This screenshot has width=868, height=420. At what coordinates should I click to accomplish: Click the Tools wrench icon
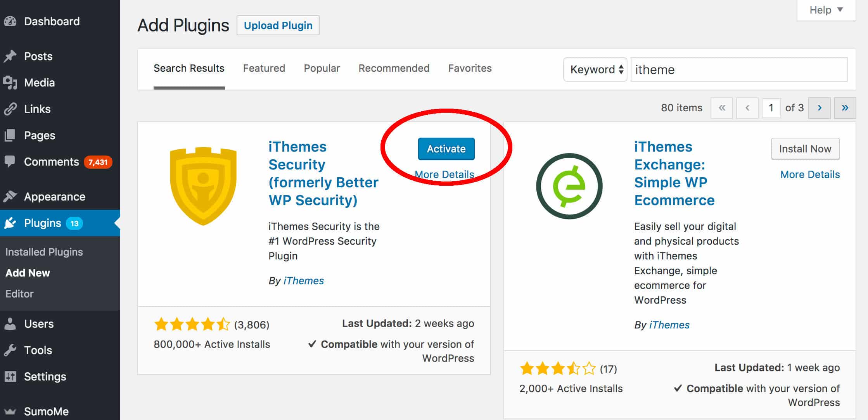click(x=10, y=350)
